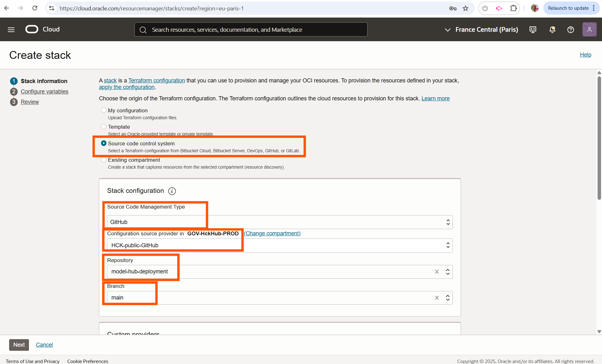Open the main navigation hamburger menu

pos(11,29)
